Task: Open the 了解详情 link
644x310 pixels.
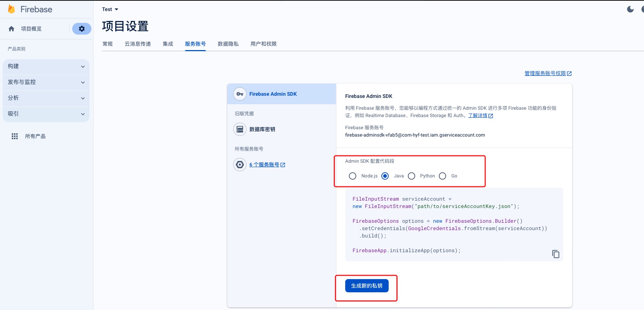Action: click(477, 116)
